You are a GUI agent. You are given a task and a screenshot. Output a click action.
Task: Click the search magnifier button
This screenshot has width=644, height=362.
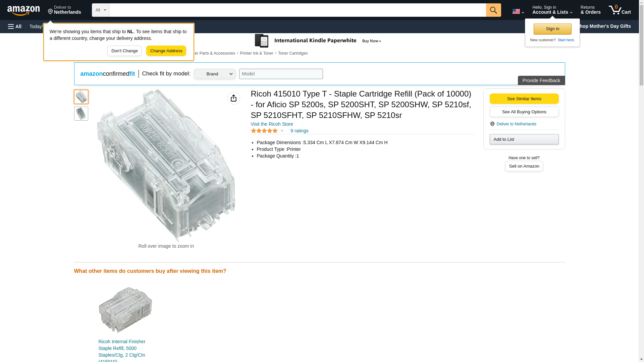pos(493,10)
